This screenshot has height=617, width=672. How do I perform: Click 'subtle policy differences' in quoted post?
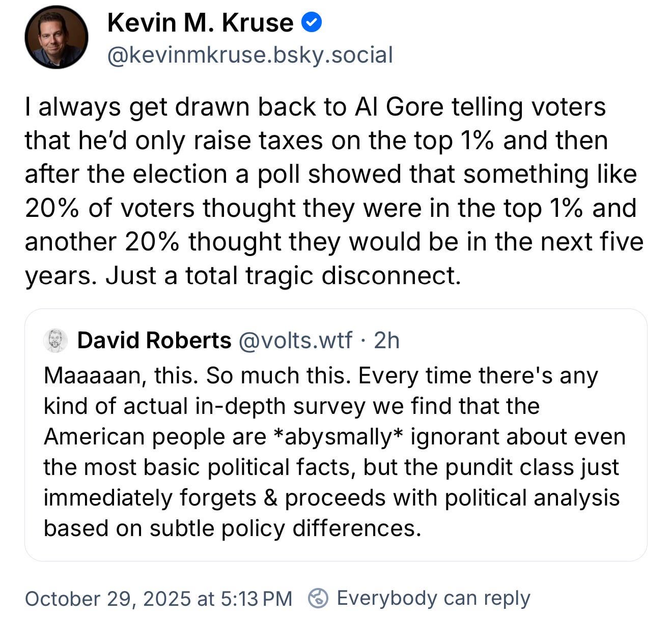(x=285, y=528)
